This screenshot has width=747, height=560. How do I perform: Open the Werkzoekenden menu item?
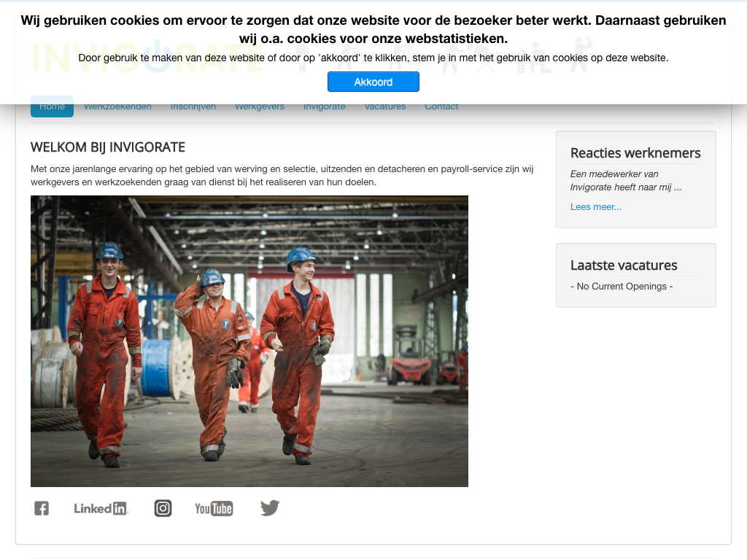[117, 107]
